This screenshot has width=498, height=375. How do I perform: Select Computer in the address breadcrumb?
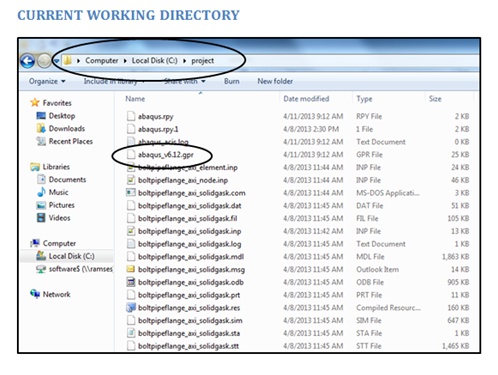[x=101, y=61]
